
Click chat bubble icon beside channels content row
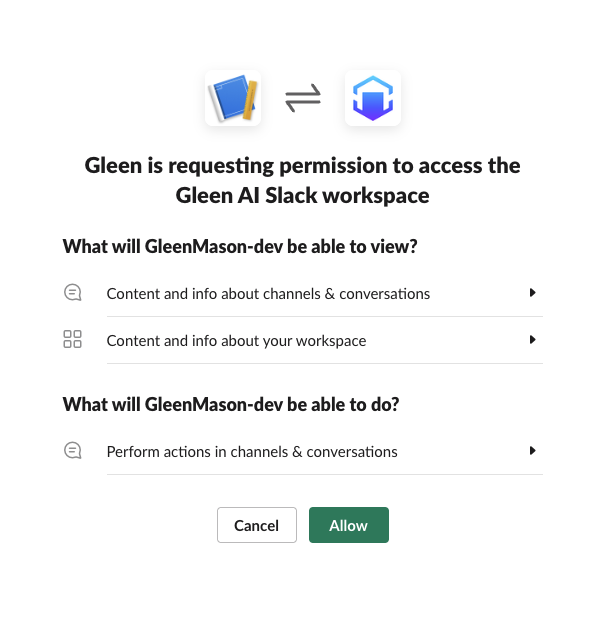click(72, 293)
